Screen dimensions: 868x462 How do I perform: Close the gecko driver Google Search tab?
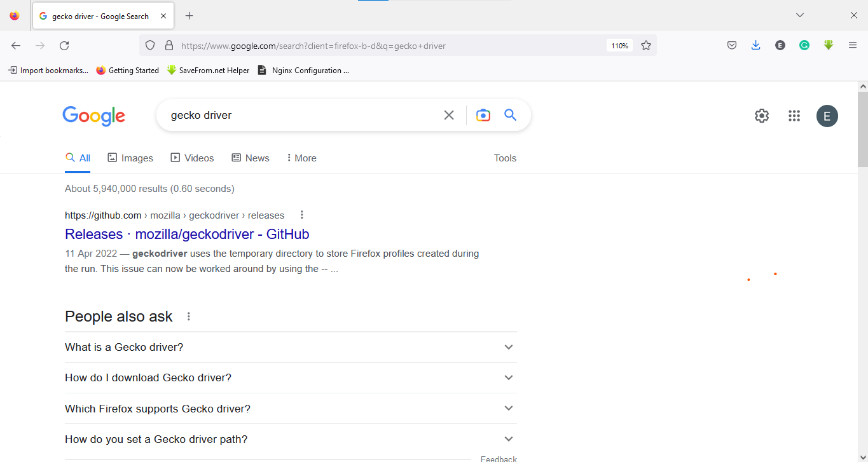click(x=163, y=16)
